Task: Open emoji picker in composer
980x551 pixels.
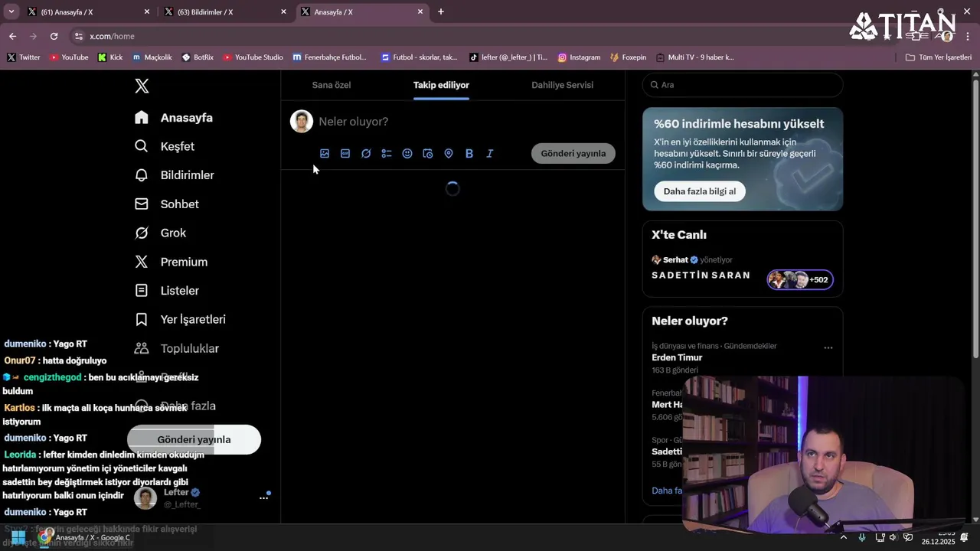Action: pyautogui.click(x=407, y=154)
